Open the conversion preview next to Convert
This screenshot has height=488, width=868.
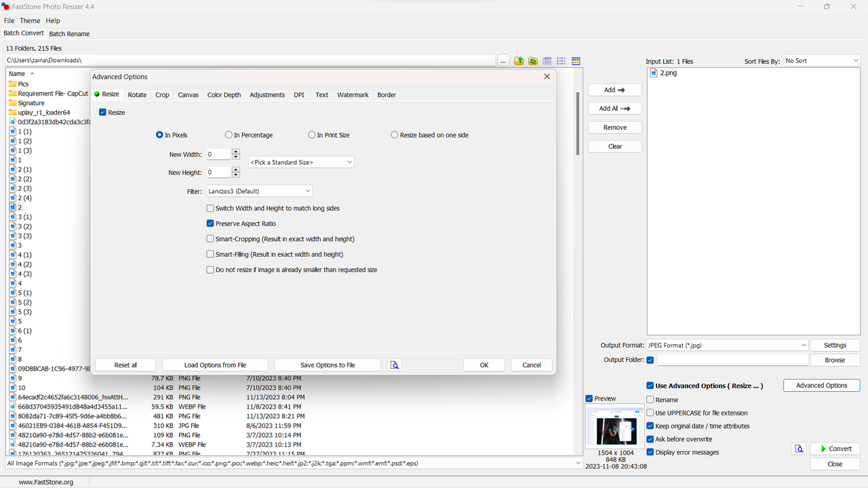(799, 448)
